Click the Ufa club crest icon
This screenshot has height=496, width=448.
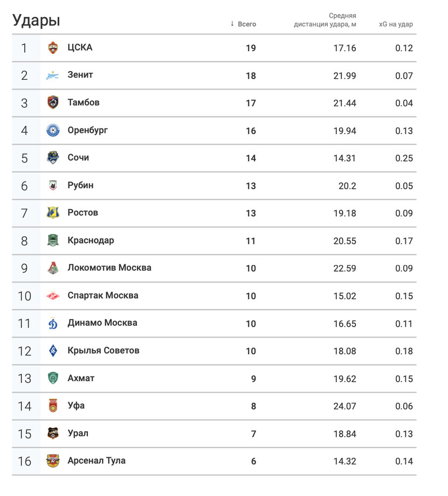pos(53,406)
